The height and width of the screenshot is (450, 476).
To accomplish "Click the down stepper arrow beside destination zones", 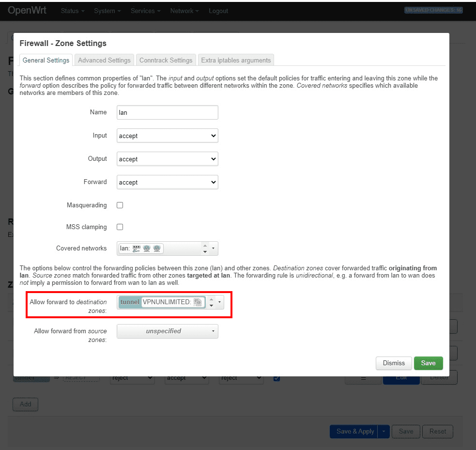I will (211, 306).
